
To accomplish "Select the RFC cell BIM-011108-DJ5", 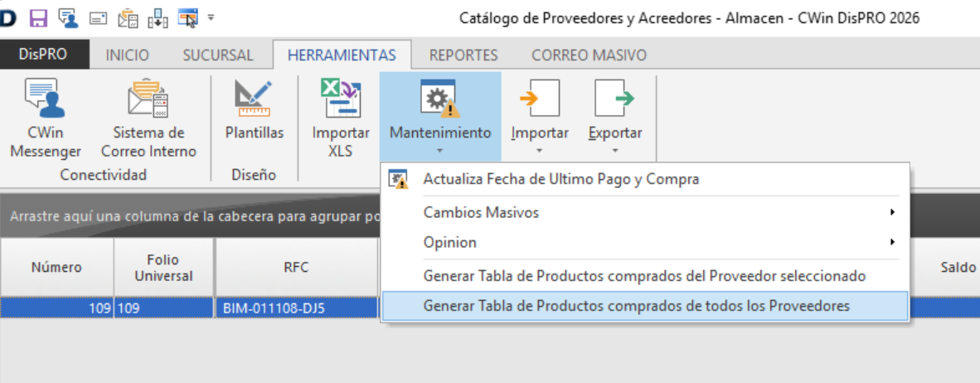I will click(x=297, y=308).
